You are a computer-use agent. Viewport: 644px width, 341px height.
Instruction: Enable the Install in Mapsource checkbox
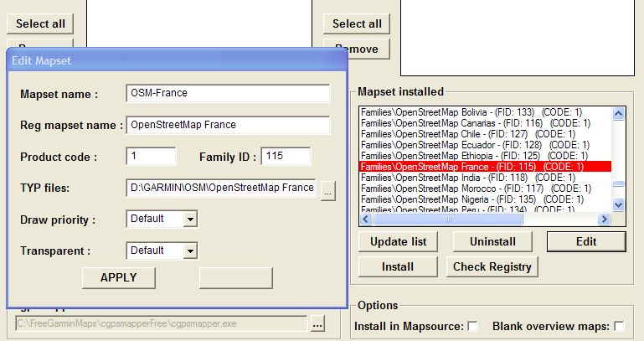pyautogui.click(x=473, y=326)
